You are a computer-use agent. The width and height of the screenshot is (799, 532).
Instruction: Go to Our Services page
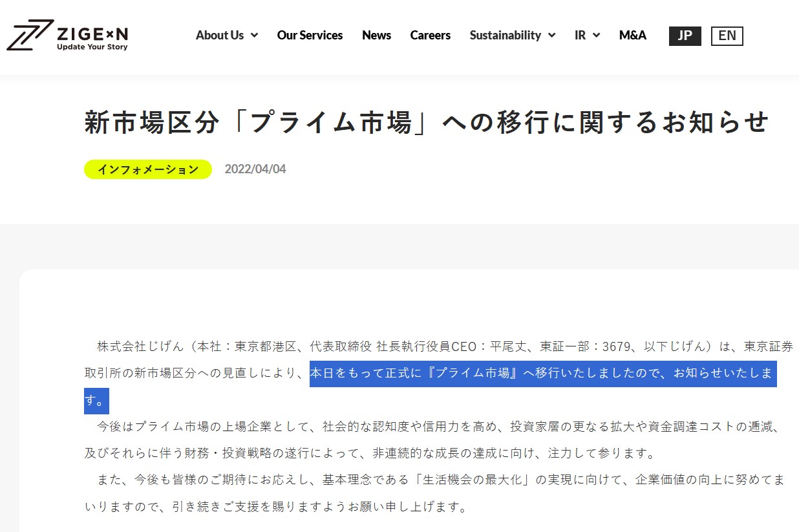310,36
